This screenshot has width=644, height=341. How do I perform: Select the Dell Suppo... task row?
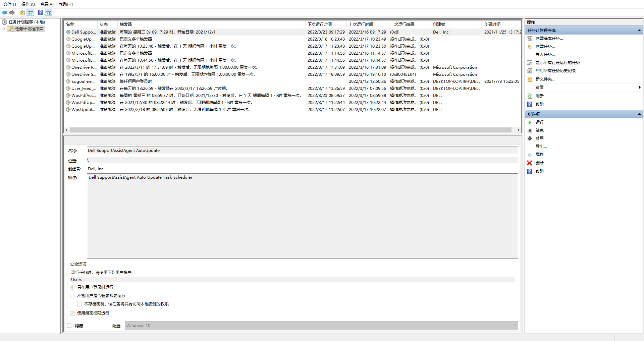pos(292,32)
